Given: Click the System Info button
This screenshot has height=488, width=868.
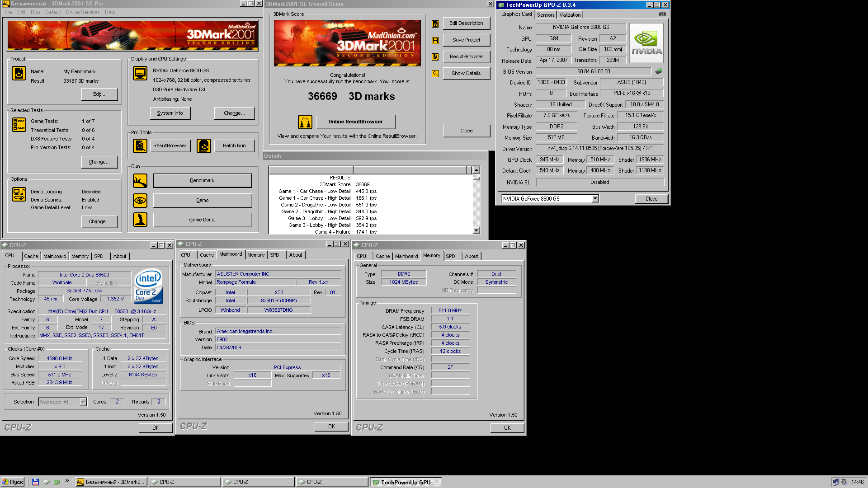Looking at the screenshot, I should click(170, 113).
